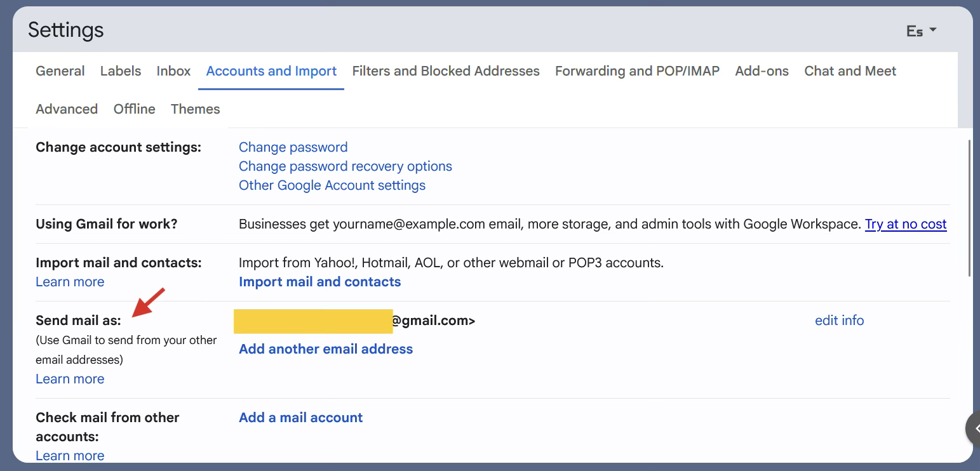Switch to the Chat and Meet tab
This screenshot has height=471, width=980.
850,71
